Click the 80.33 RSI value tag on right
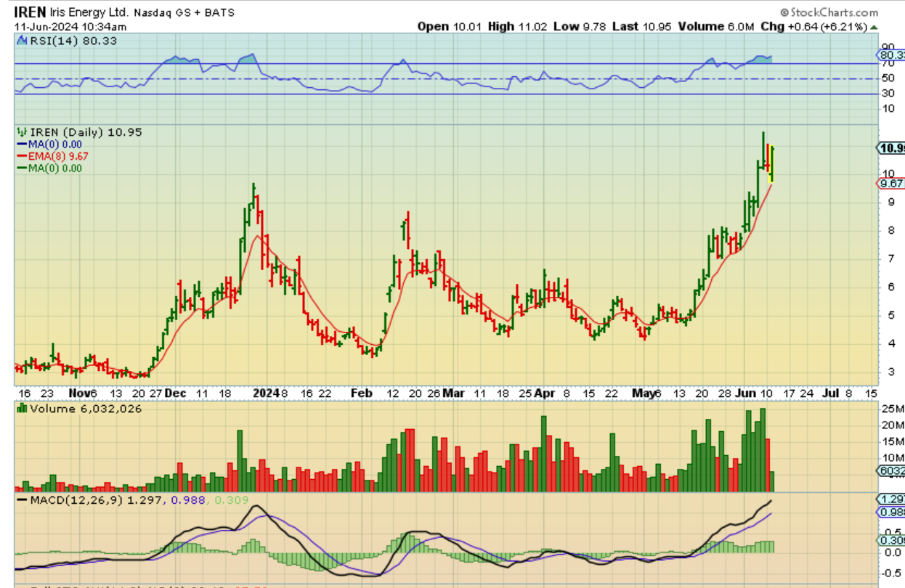The width and height of the screenshot is (905, 588). pyautogui.click(x=891, y=54)
